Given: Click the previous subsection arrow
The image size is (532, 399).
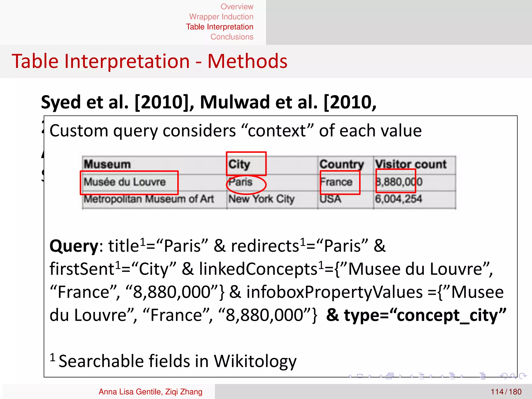Looking at the screenshot, I should point(411,376).
